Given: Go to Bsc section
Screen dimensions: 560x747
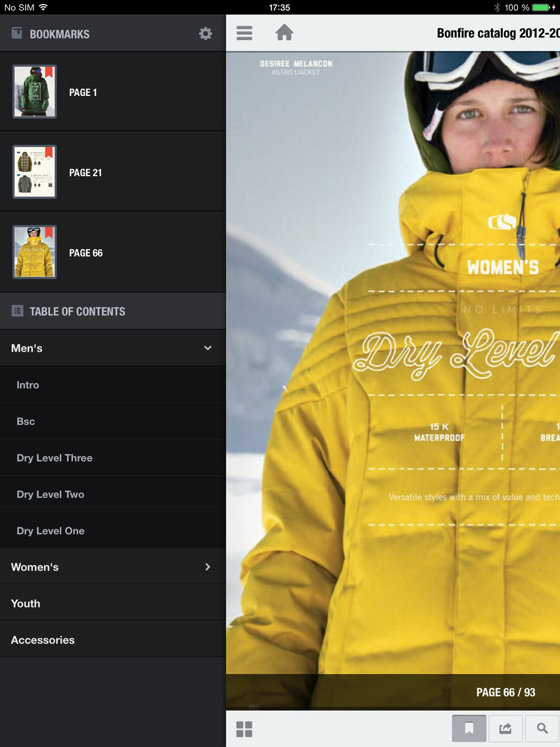Looking at the screenshot, I should click(113, 421).
